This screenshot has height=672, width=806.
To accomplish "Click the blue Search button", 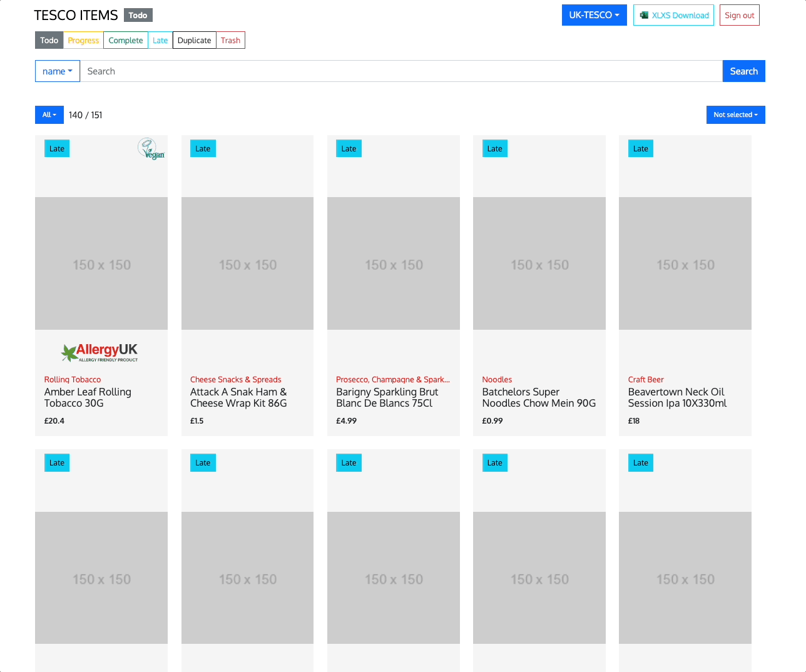I will [744, 71].
